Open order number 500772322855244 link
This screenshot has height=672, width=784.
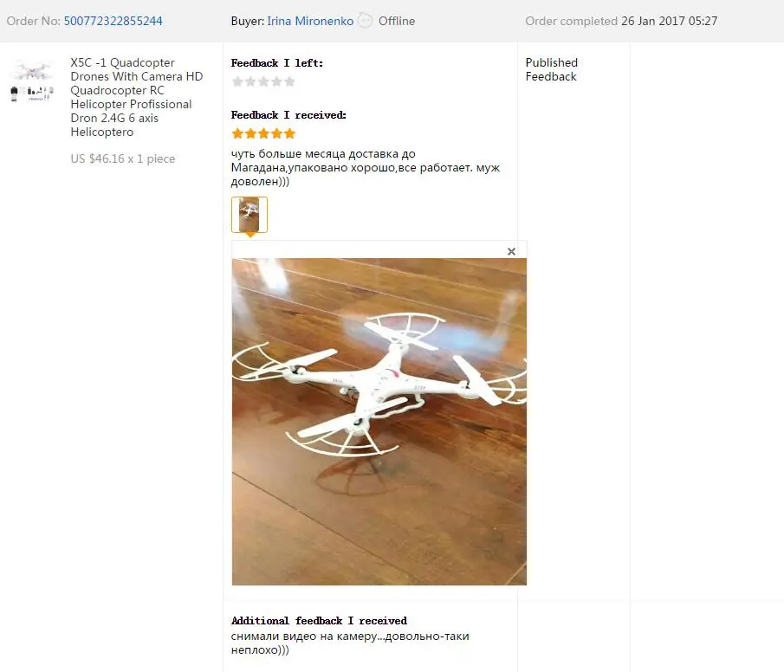click(x=113, y=21)
